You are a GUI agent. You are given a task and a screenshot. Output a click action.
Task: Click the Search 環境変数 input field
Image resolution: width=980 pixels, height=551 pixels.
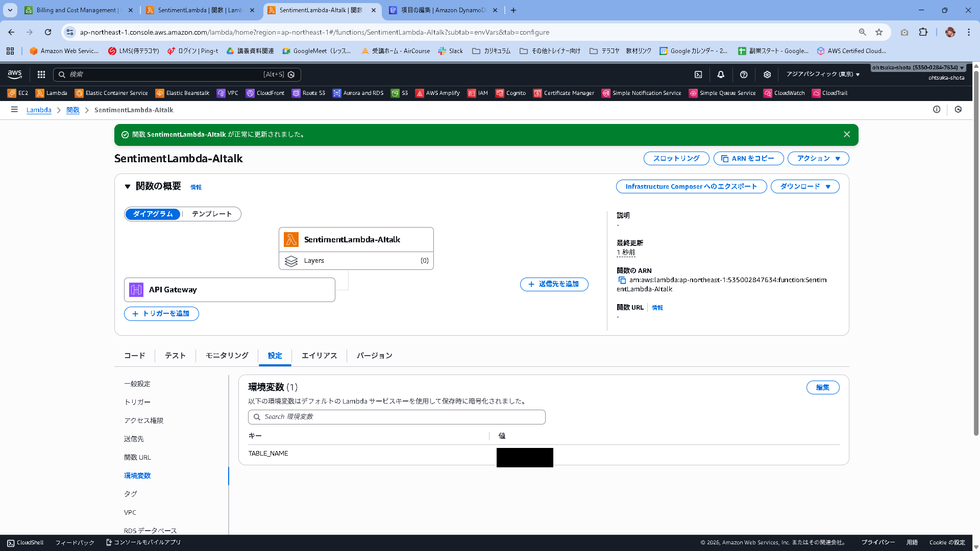[x=397, y=417]
